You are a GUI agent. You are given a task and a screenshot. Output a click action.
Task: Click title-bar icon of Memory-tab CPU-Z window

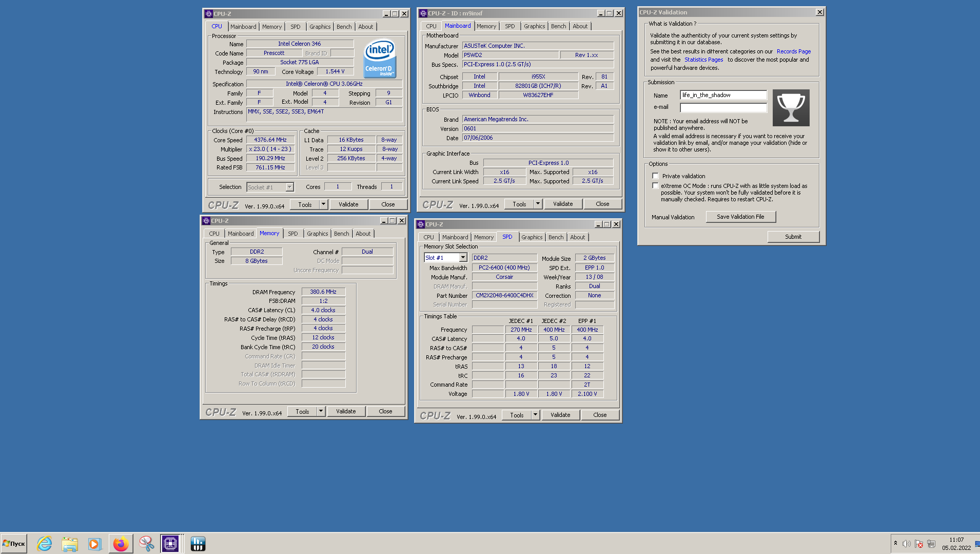pos(206,221)
